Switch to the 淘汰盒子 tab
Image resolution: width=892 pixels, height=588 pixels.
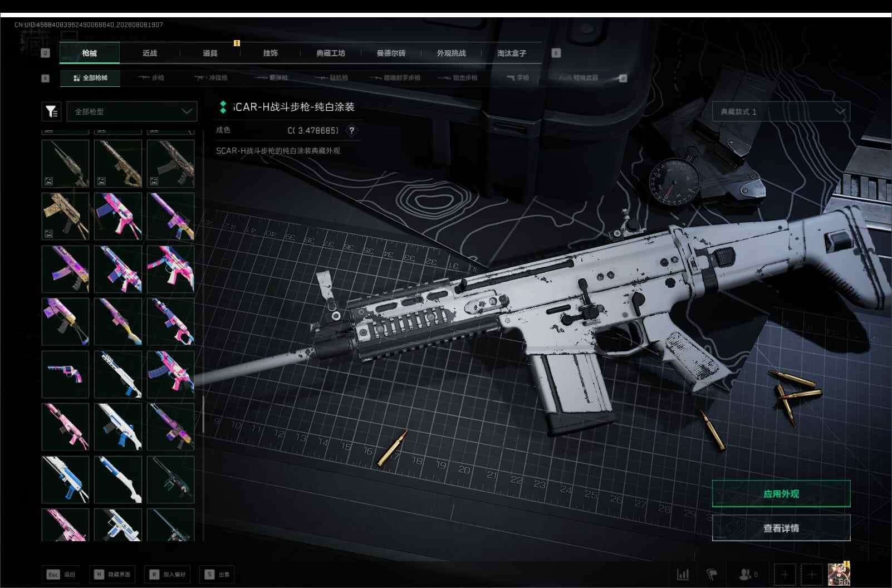point(511,53)
